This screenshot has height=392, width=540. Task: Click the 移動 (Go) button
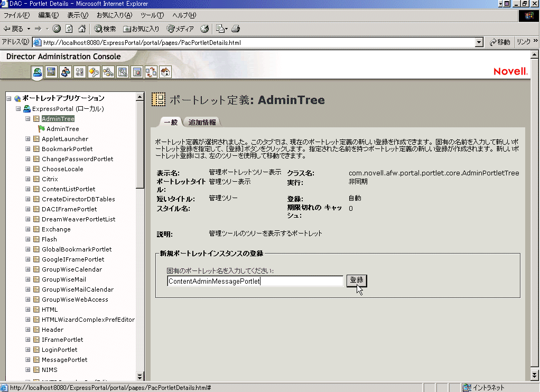point(500,42)
